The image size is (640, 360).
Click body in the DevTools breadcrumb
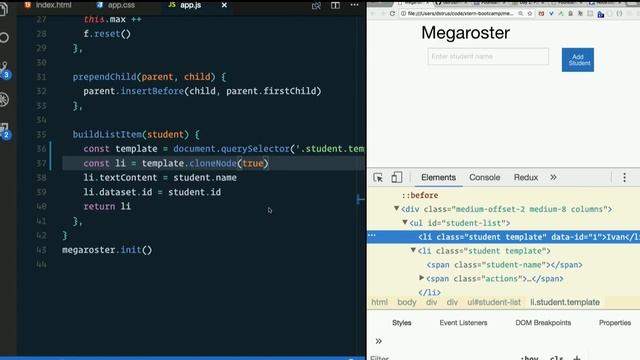(x=407, y=302)
